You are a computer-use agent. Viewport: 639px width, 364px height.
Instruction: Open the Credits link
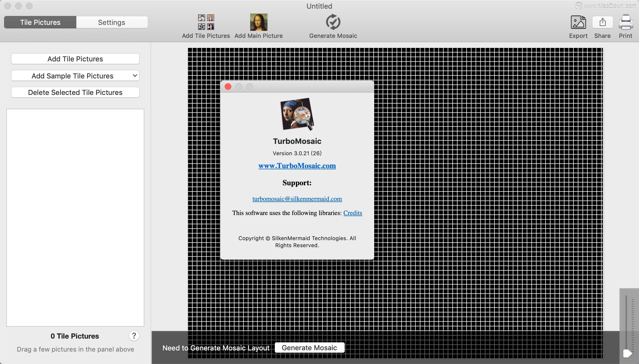(x=353, y=213)
